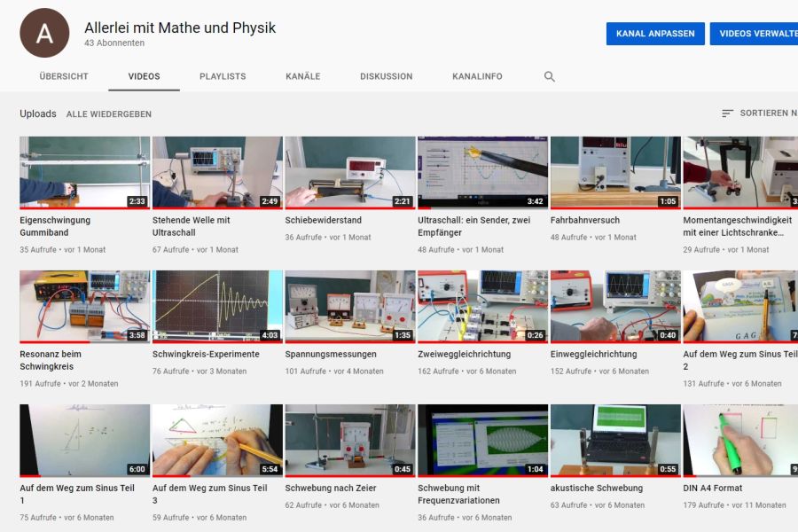Click title Auf dem Weg zum Sinus Teil 3

(209, 494)
